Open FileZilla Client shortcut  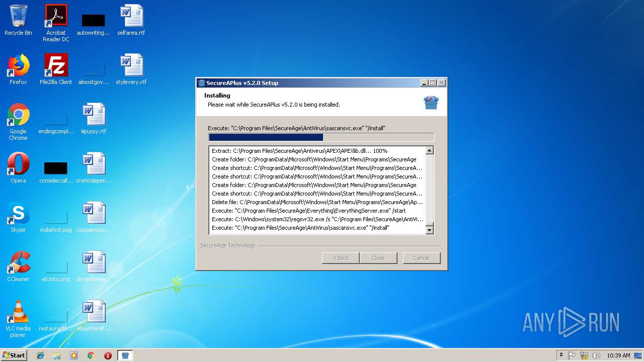(x=56, y=69)
